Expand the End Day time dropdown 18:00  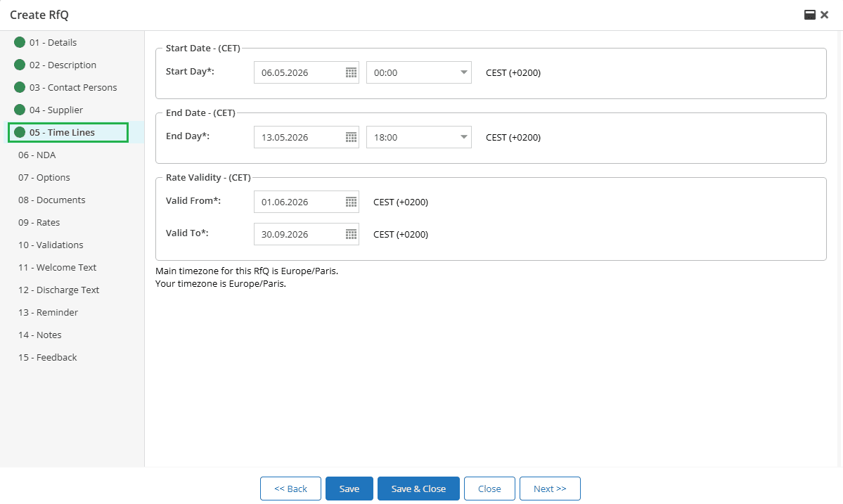(x=463, y=137)
